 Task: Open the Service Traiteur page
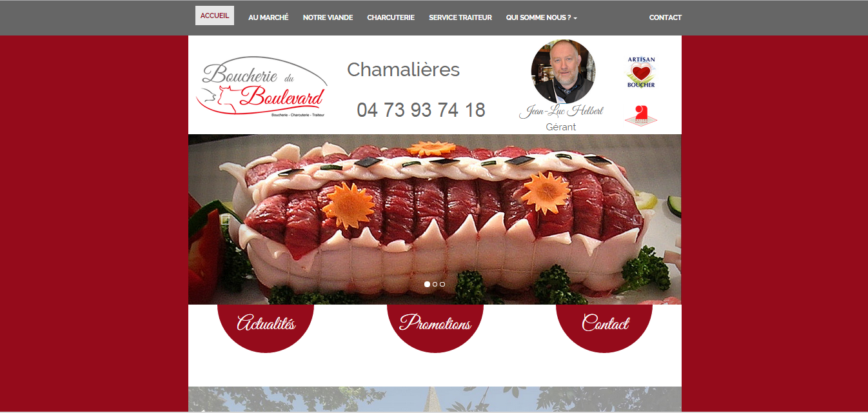pyautogui.click(x=460, y=17)
